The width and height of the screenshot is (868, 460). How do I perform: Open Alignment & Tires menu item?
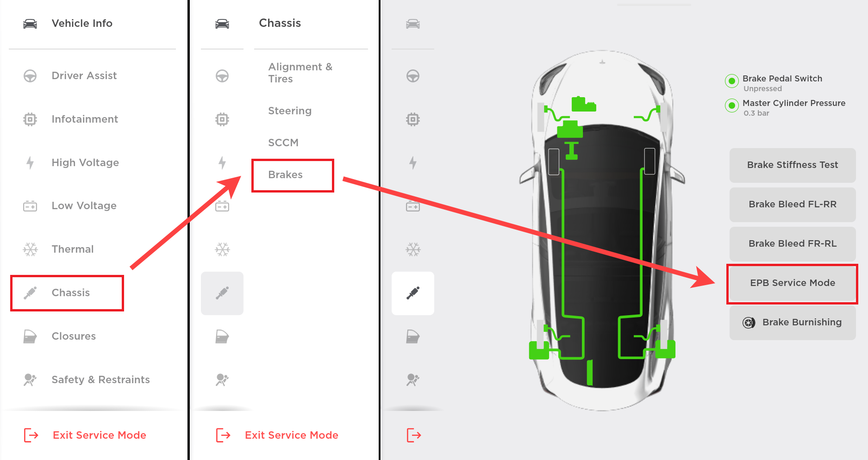300,73
